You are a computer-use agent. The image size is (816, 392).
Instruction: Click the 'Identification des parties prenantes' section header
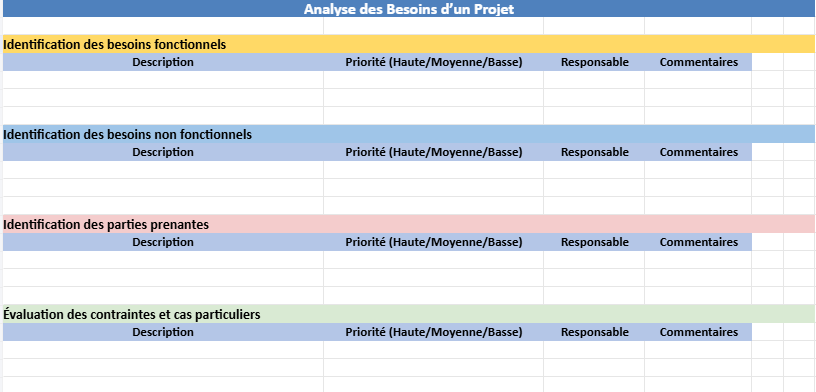point(409,224)
